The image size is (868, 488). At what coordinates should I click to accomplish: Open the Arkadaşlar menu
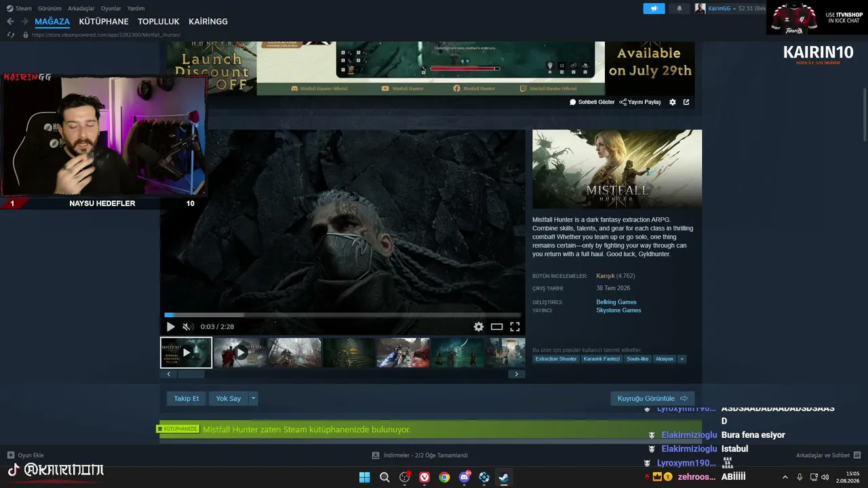pos(81,9)
